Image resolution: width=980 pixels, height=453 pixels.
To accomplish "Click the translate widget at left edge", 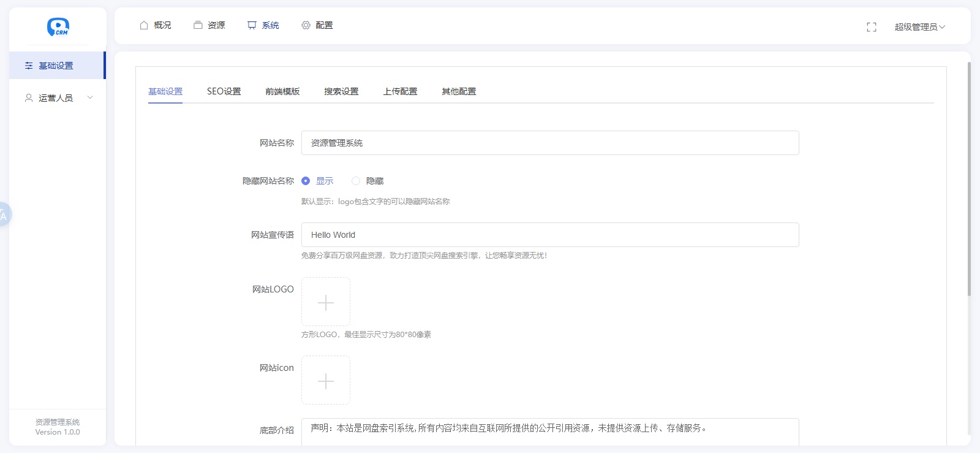I will (4, 215).
